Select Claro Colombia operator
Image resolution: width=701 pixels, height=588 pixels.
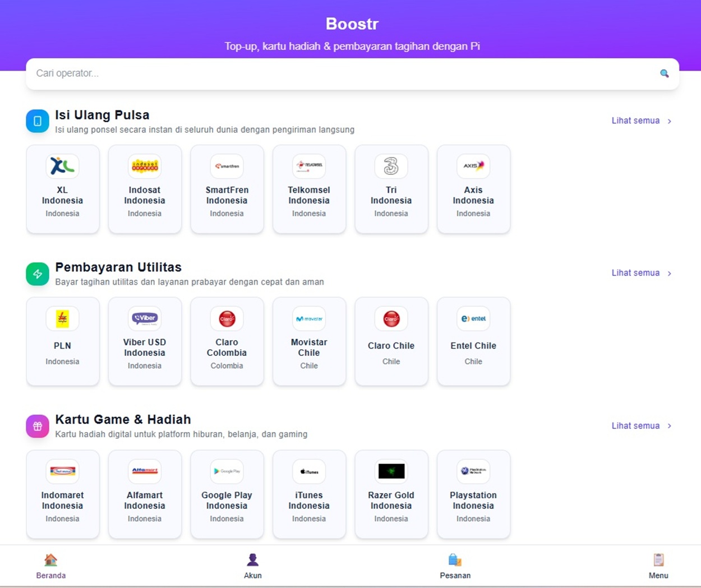pos(227,341)
